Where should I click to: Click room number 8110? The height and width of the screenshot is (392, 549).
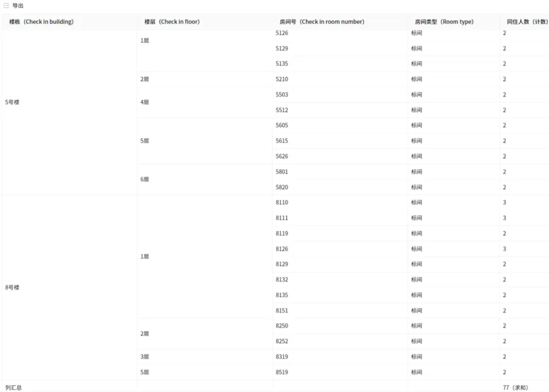[x=282, y=202]
